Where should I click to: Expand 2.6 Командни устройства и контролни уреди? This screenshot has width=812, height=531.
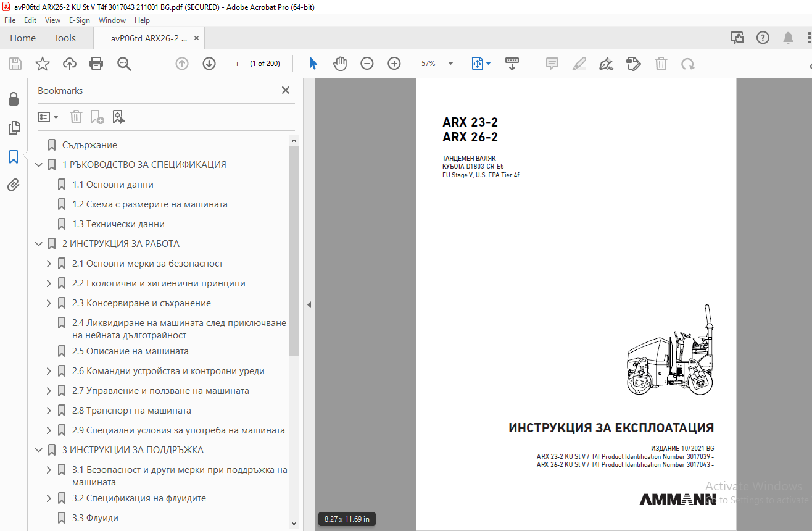coord(49,371)
